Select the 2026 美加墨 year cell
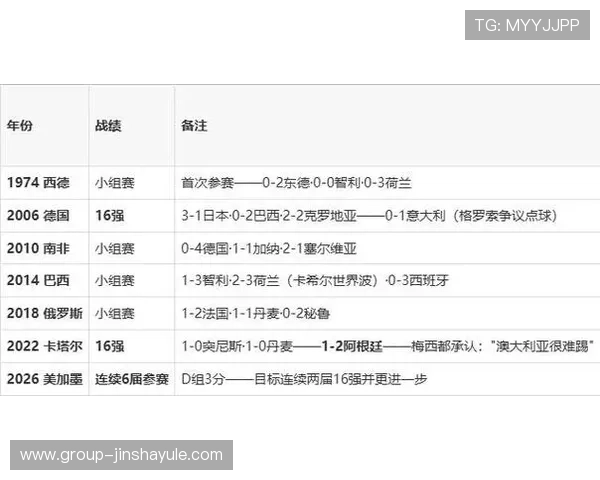600x480 pixels. [x=45, y=379]
